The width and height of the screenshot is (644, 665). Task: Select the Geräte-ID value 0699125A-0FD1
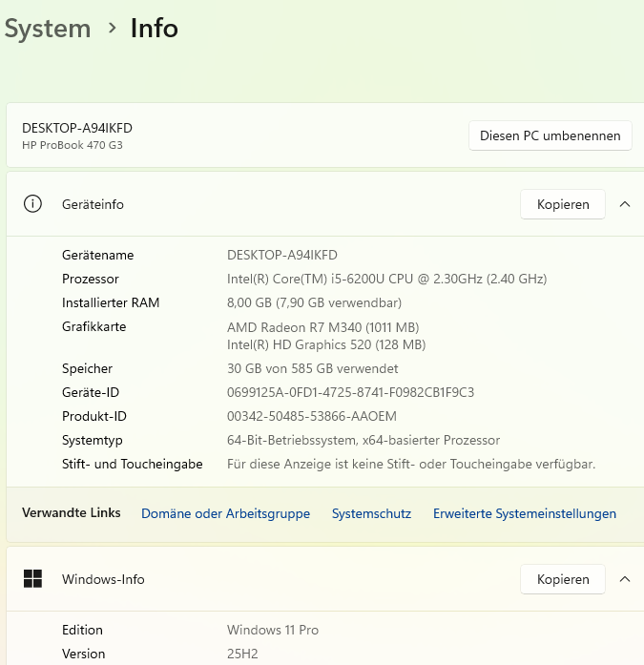pos(350,392)
